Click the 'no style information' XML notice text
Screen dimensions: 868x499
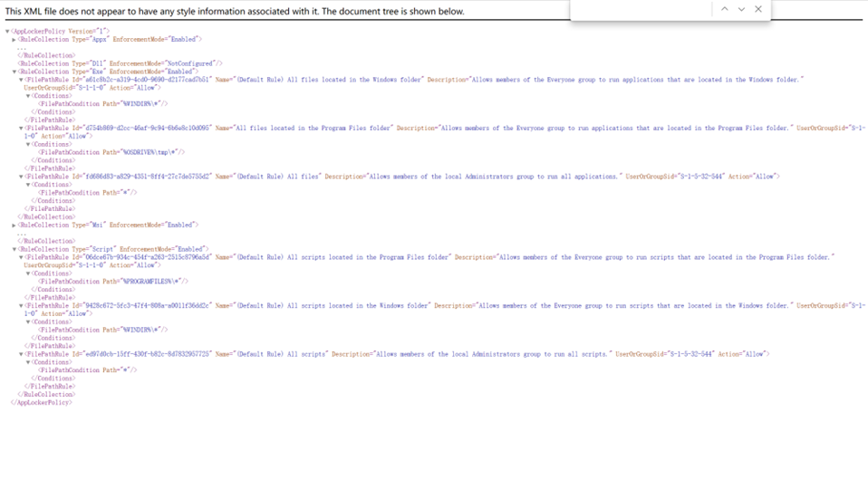(235, 11)
